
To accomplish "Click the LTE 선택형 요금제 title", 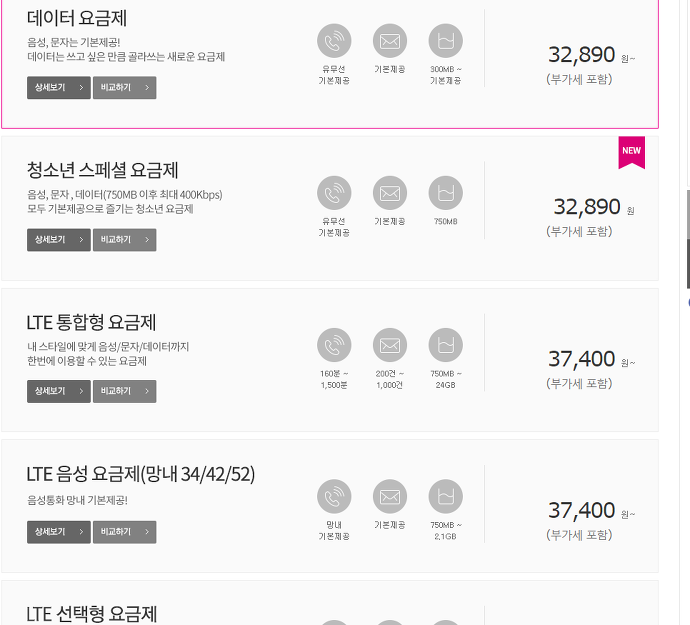I will (x=92, y=614).
